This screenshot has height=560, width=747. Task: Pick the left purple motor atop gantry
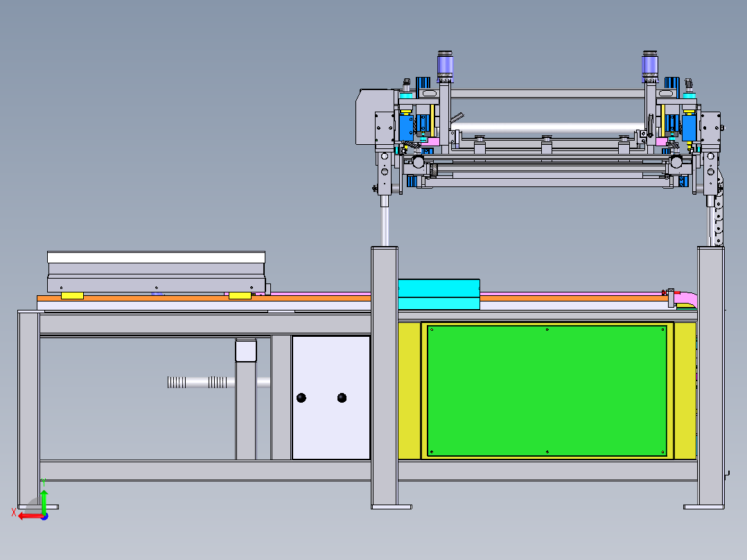pos(445,67)
